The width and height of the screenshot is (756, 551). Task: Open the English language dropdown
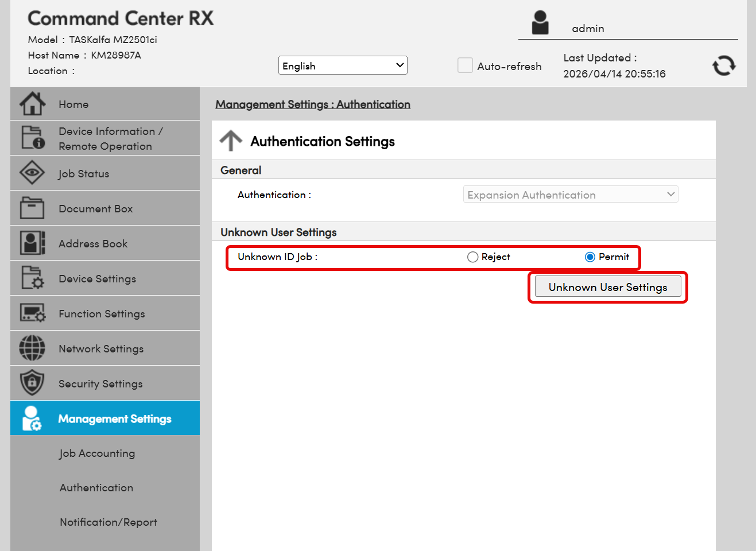coord(343,65)
